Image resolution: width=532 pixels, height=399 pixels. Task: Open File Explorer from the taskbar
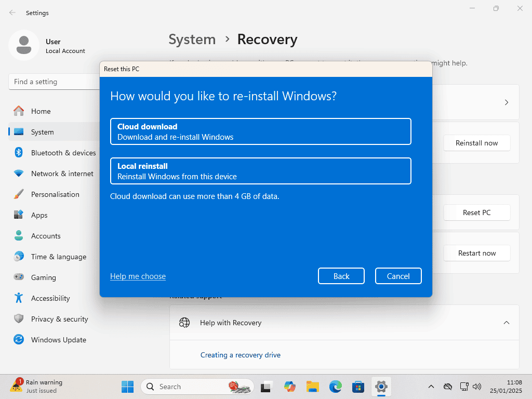click(312, 387)
